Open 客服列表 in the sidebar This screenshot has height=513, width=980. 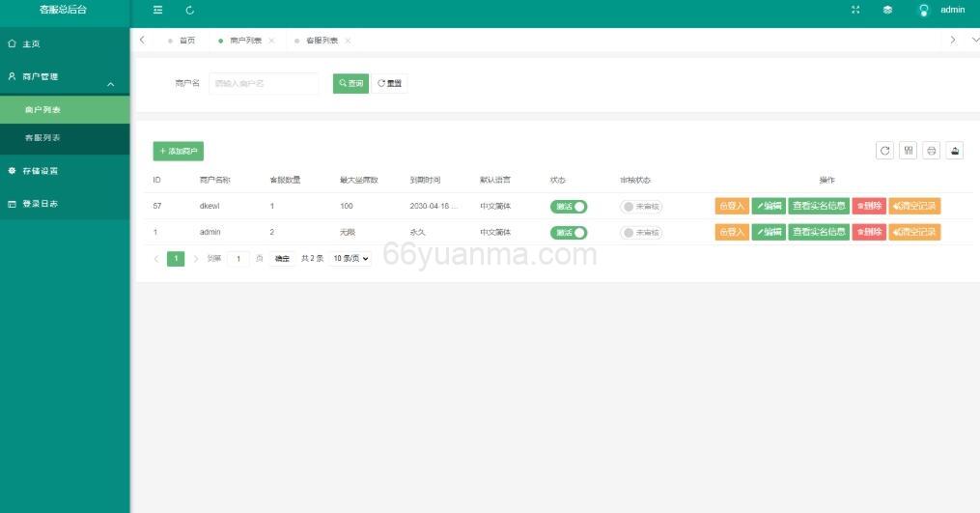pos(42,138)
